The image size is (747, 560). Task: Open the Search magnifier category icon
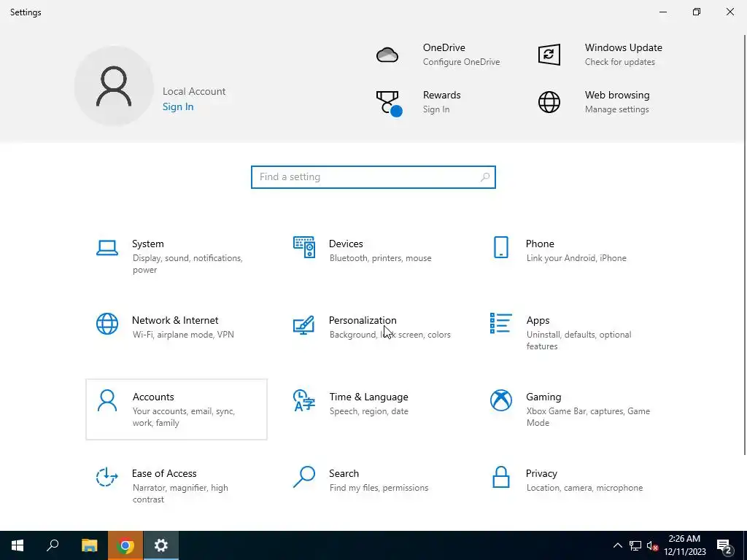coord(304,477)
